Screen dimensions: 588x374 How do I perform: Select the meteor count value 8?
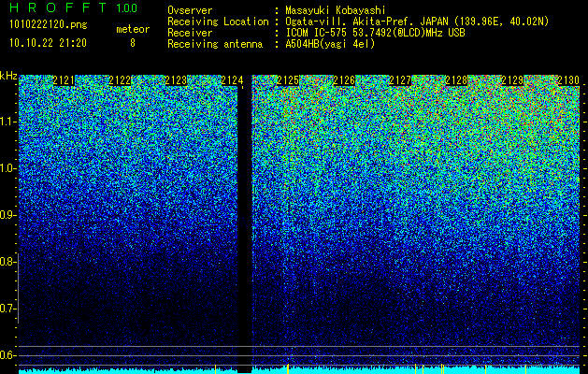(x=133, y=43)
